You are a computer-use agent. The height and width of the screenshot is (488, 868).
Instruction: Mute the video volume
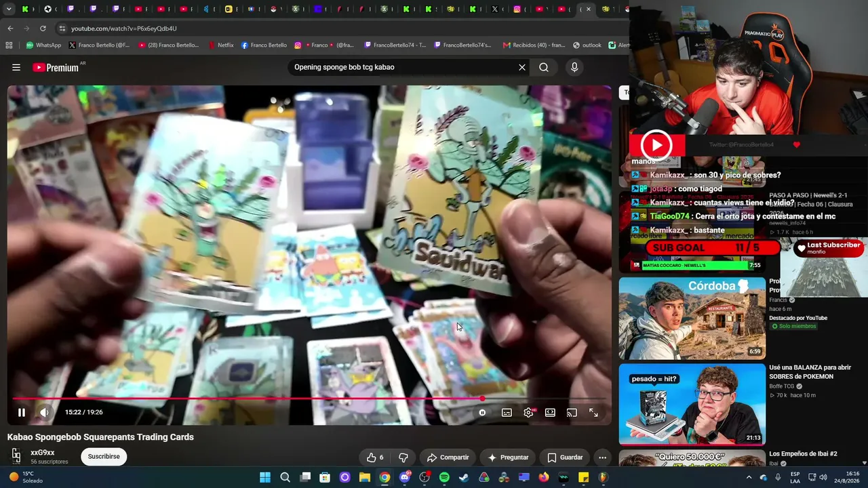(x=44, y=412)
